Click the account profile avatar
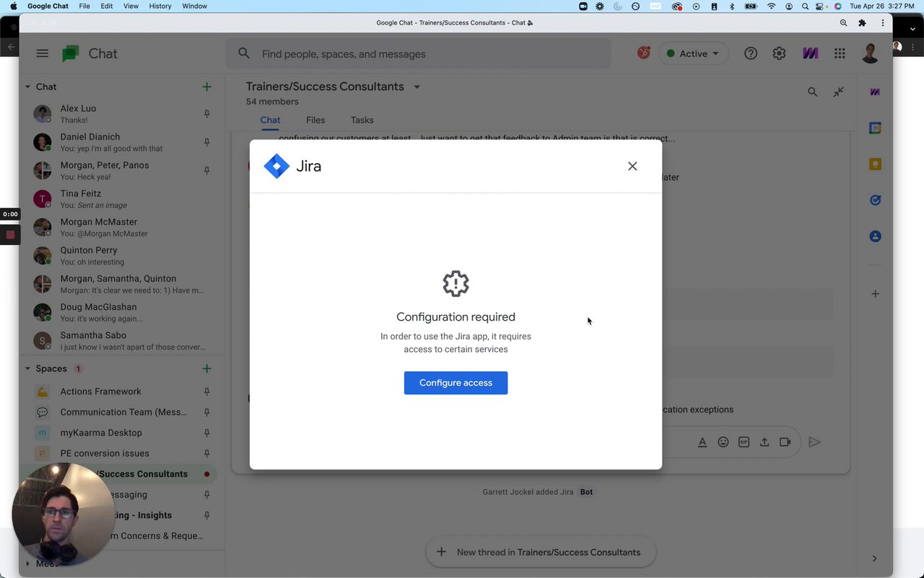Viewport: 924px width, 578px height. pyautogui.click(x=871, y=53)
